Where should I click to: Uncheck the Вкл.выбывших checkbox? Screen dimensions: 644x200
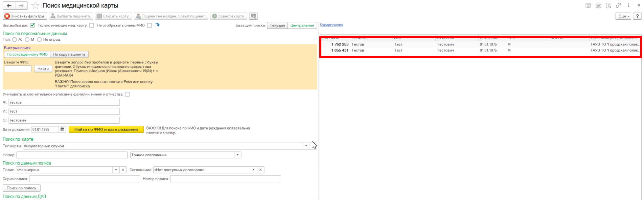pos(32,25)
